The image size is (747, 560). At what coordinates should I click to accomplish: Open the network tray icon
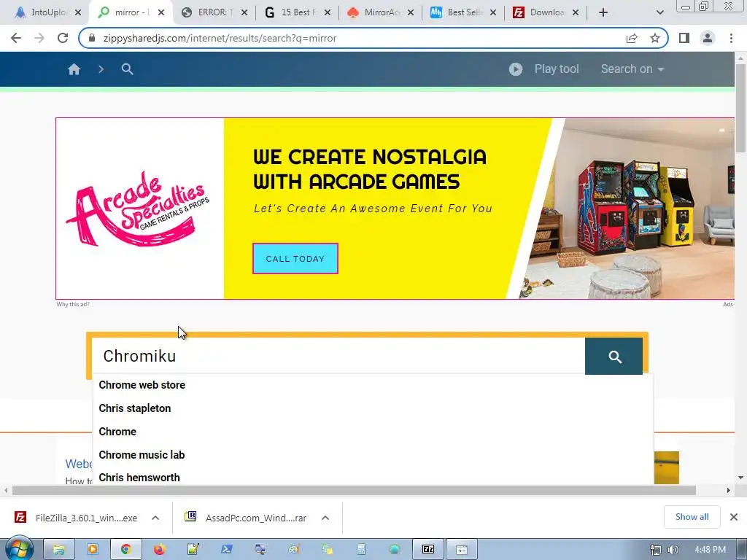(656, 550)
